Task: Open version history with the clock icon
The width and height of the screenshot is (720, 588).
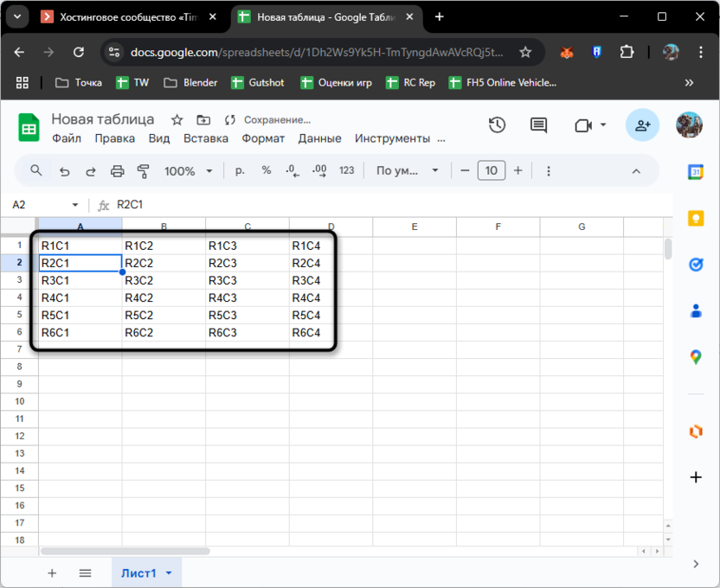Action: click(x=497, y=125)
